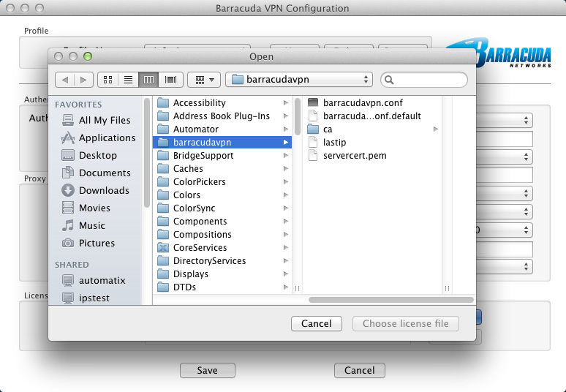Select shared computer ipstest
The height and width of the screenshot is (392, 566).
(x=86, y=298)
